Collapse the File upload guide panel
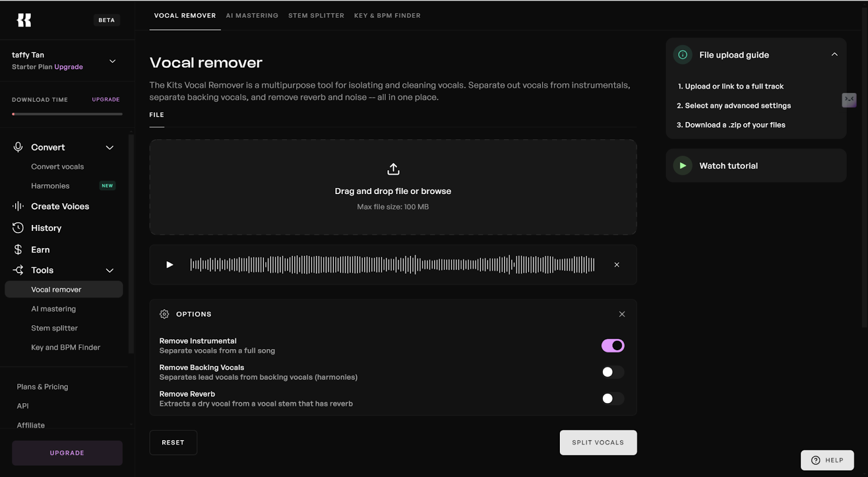The height and width of the screenshot is (477, 868). (834, 54)
